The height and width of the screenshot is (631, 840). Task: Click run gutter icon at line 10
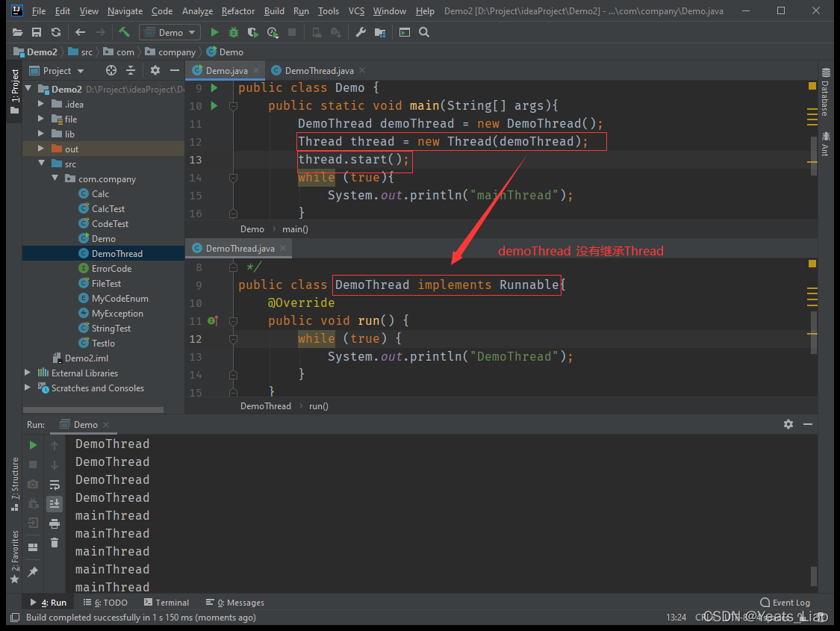tap(214, 105)
